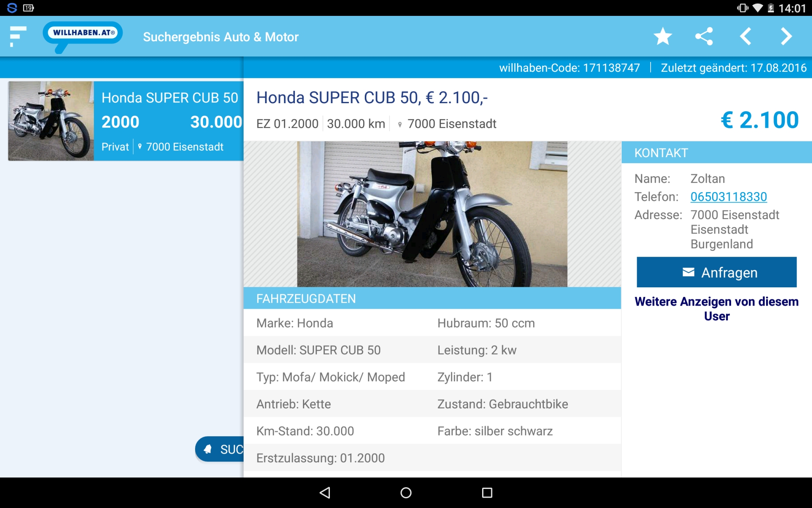Tap the 7000 Eisenstadt location pin
The width and height of the screenshot is (812, 508).
coord(400,125)
